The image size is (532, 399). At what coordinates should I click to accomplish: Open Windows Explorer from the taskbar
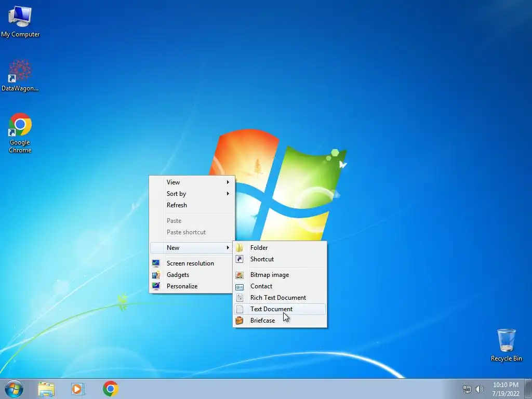[x=46, y=389]
